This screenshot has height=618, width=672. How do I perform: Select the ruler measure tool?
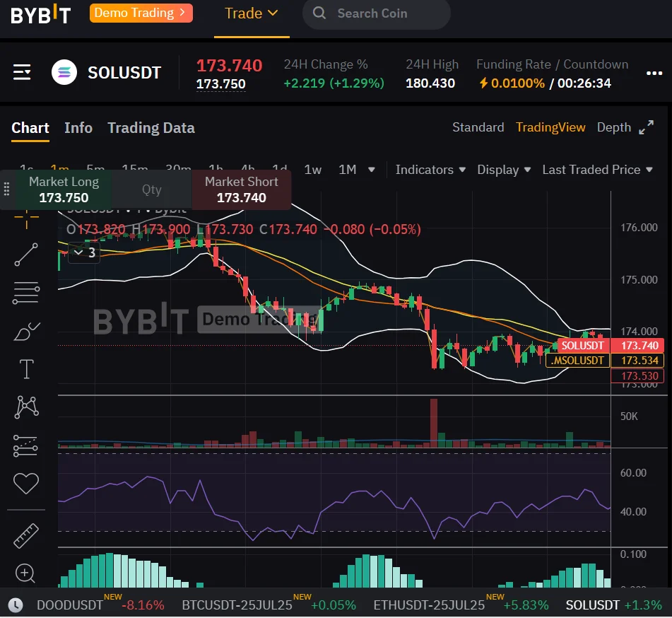[x=26, y=536]
